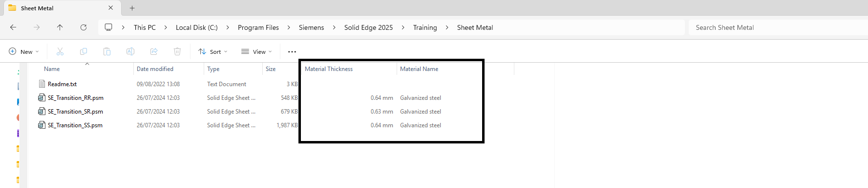Go forward with the right arrow button

(37, 27)
